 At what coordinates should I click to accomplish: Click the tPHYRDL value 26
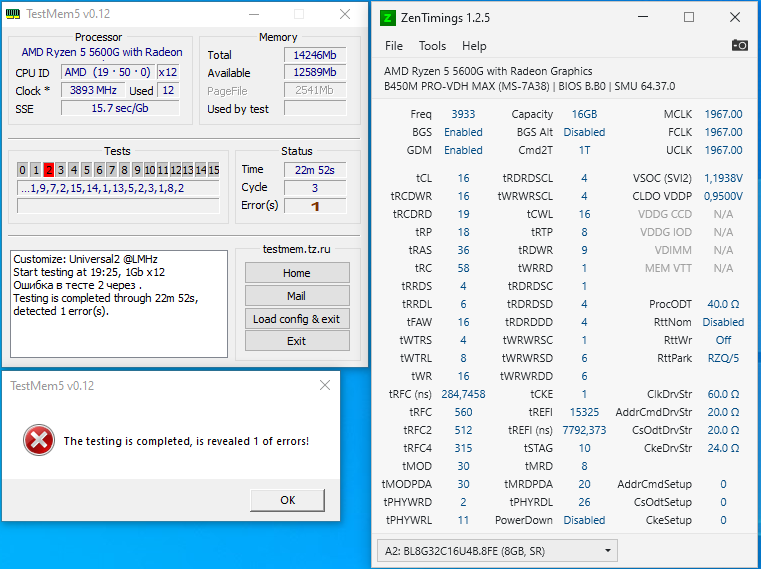coord(584,502)
